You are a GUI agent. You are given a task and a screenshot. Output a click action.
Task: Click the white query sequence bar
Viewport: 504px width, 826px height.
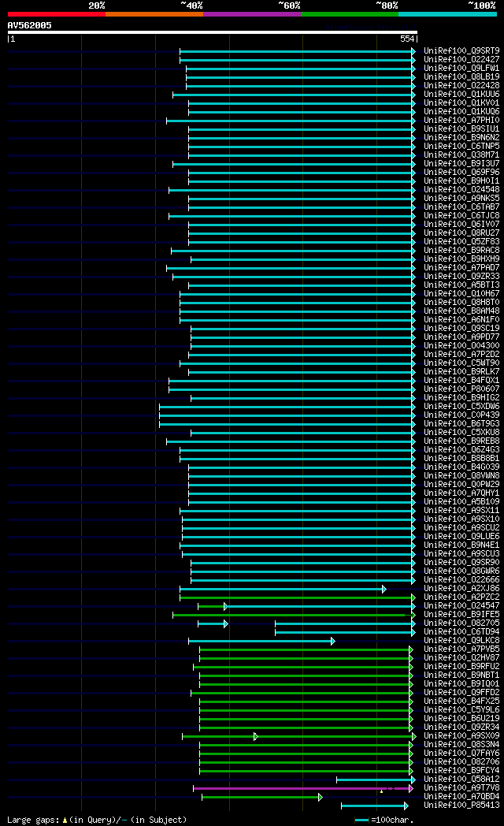pyautogui.click(x=212, y=32)
